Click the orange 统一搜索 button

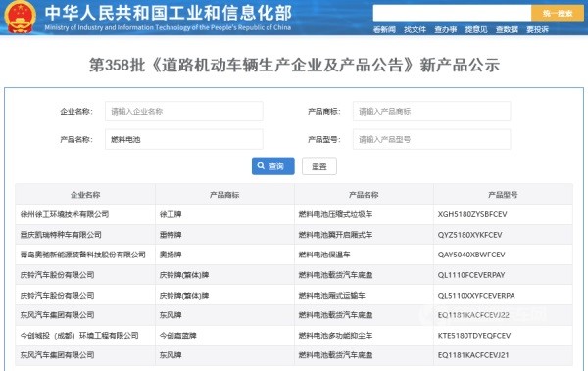558,13
